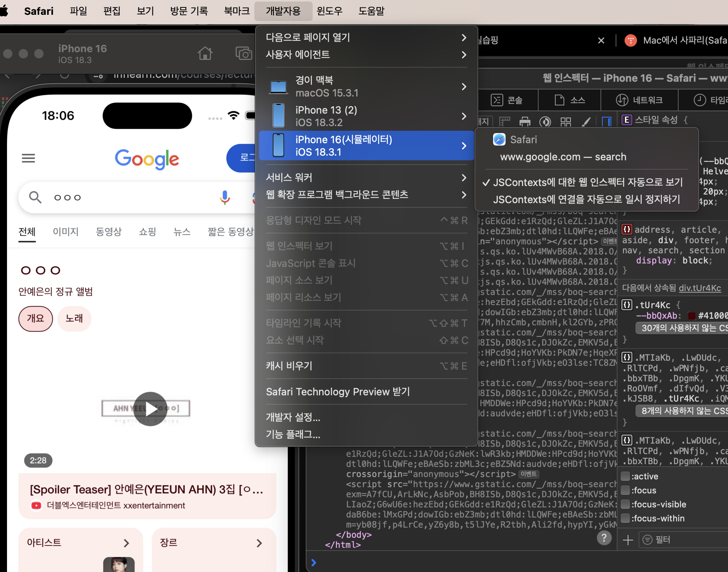728x572 pixels.
Task: Click the magnifier icon in the search box
Action: coord(35,197)
